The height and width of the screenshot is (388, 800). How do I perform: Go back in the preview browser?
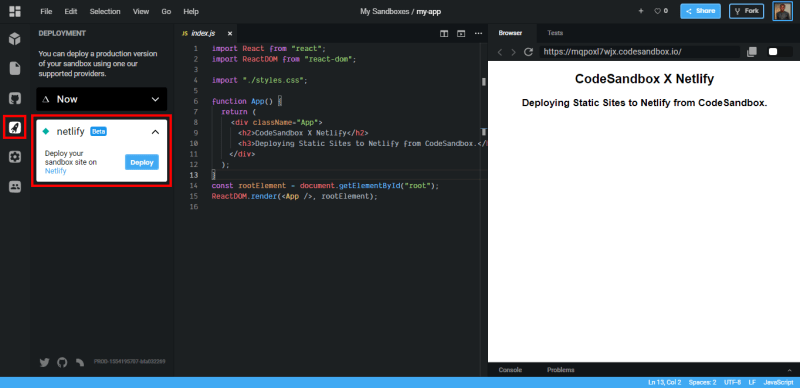point(500,52)
